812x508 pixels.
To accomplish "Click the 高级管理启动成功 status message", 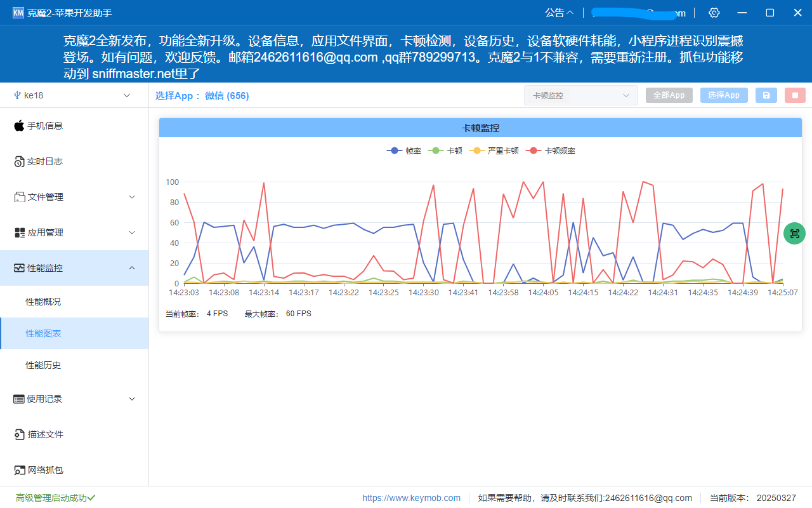I will point(55,498).
